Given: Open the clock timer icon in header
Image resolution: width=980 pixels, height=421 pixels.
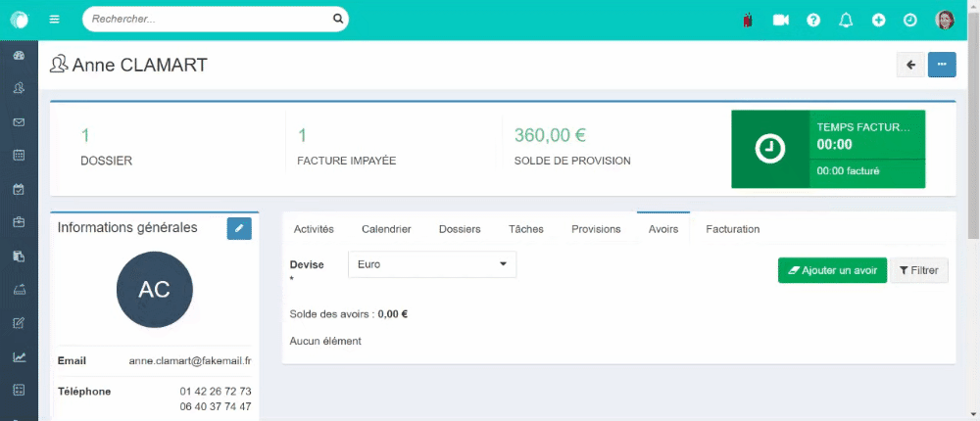Looking at the screenshot, I should (910, 20).
